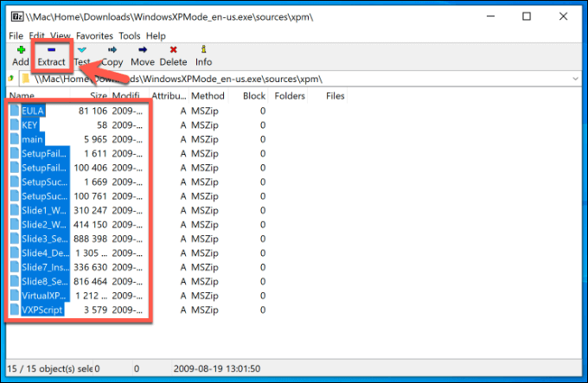Click the Move toolbar icon
Screen dimensions: 588x383
coord(143,49)
